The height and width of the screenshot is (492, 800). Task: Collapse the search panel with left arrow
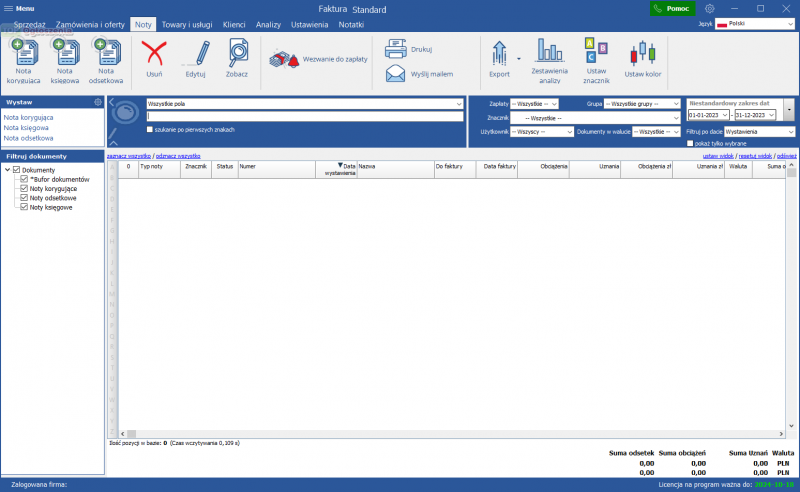(111, 103)
